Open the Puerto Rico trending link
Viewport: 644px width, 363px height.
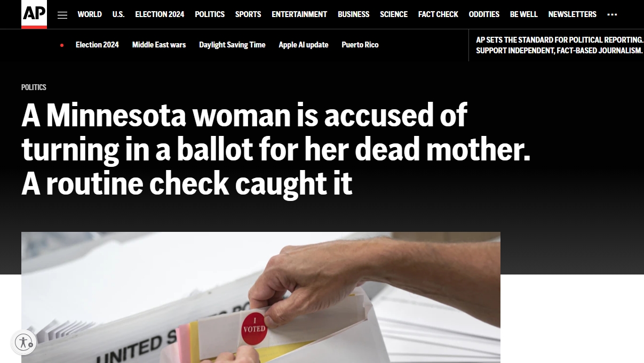360,45
